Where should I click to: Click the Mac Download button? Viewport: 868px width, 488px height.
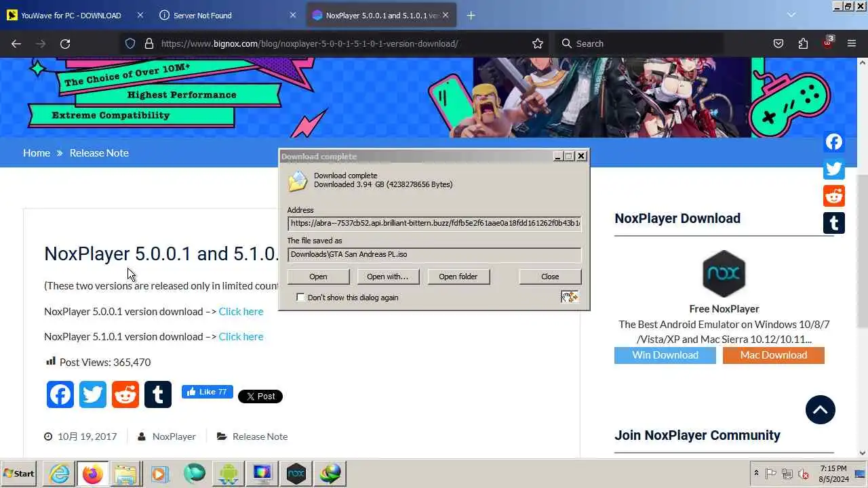point(774,355)
